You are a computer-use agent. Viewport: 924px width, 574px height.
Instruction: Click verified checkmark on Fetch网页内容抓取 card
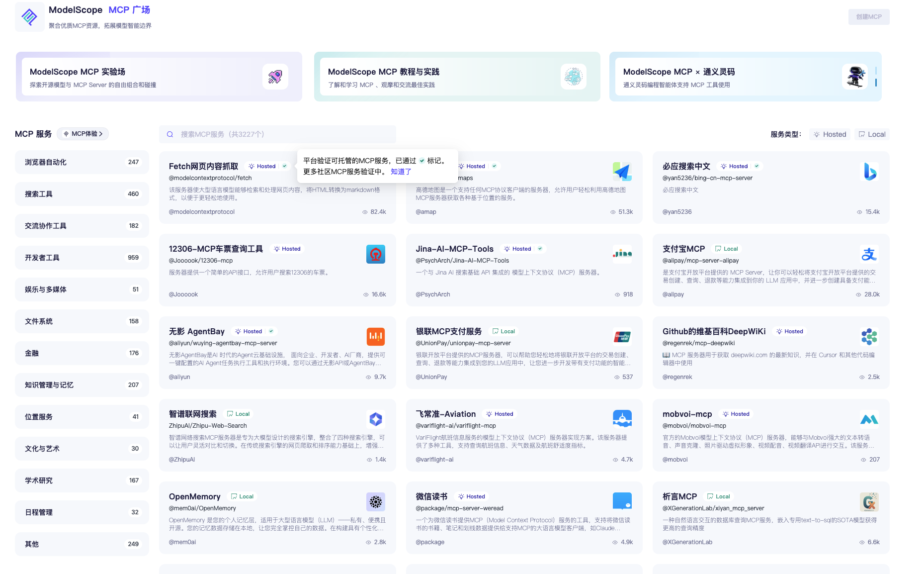[x=285, y=166]
